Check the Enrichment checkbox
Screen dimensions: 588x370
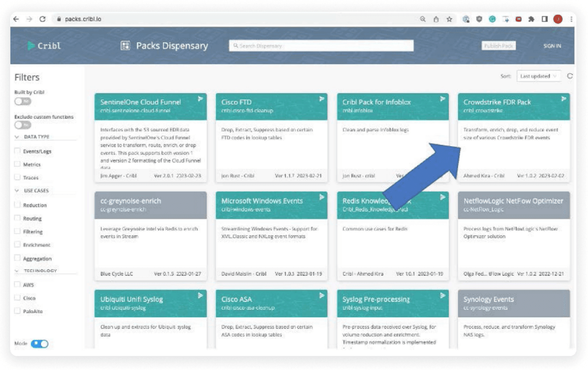[17, 244]
